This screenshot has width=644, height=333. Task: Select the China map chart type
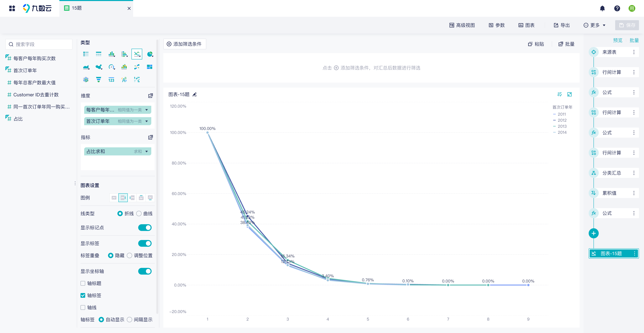[99, 67]
